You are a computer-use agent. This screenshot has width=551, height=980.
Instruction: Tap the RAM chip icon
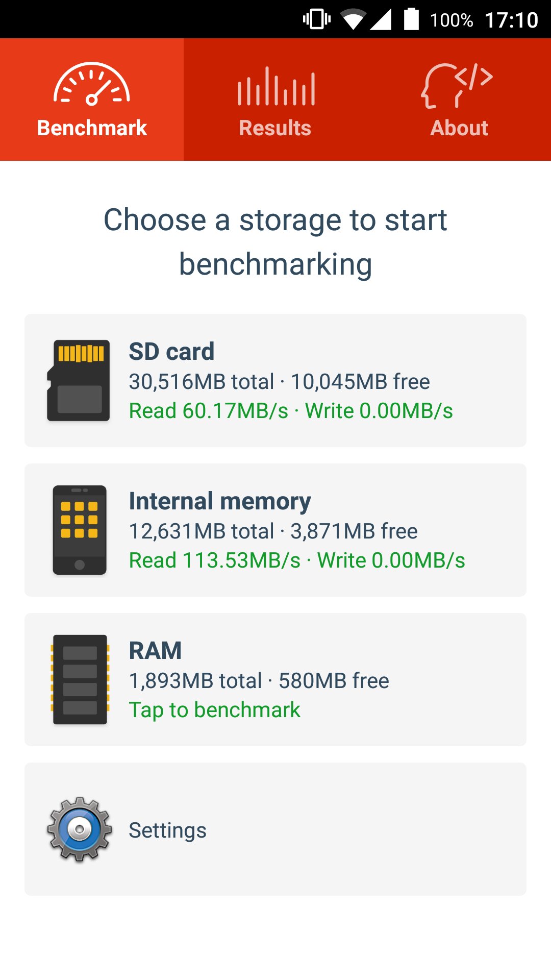coord(80,679)
